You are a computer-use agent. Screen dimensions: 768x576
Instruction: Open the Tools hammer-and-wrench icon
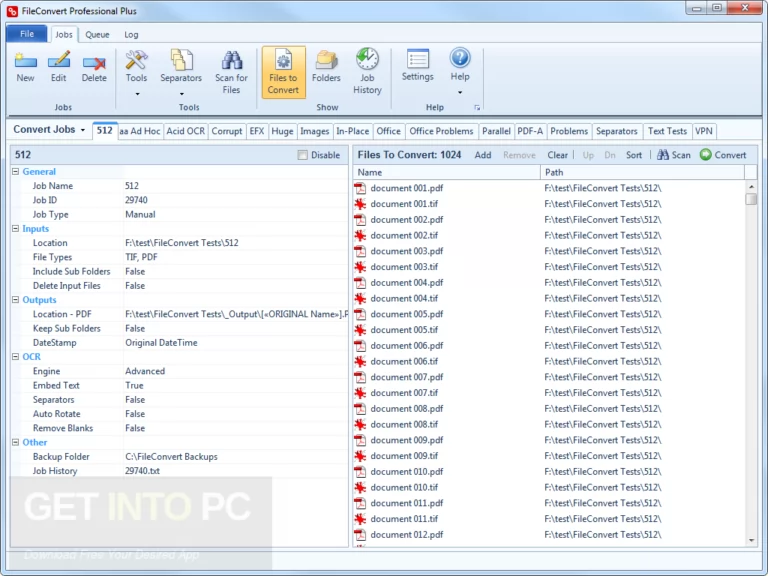pos(136,60)
